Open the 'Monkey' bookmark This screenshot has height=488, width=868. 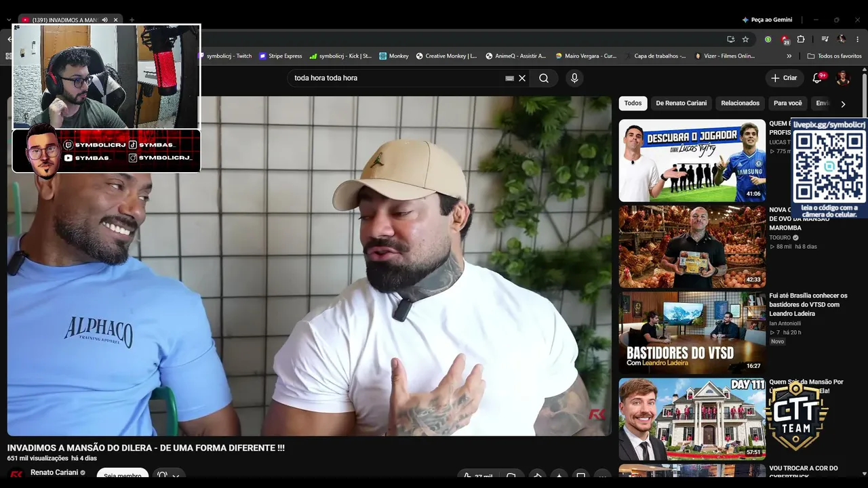tap(394, 56)
